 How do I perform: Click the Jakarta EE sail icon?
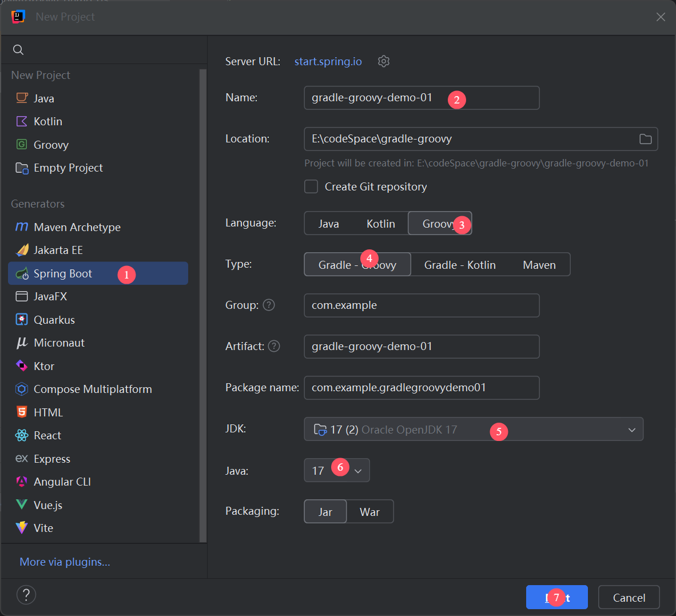click(22, 250)
